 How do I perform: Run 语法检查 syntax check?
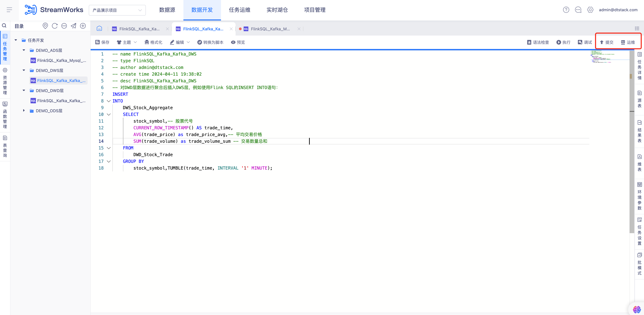(538, 42)
